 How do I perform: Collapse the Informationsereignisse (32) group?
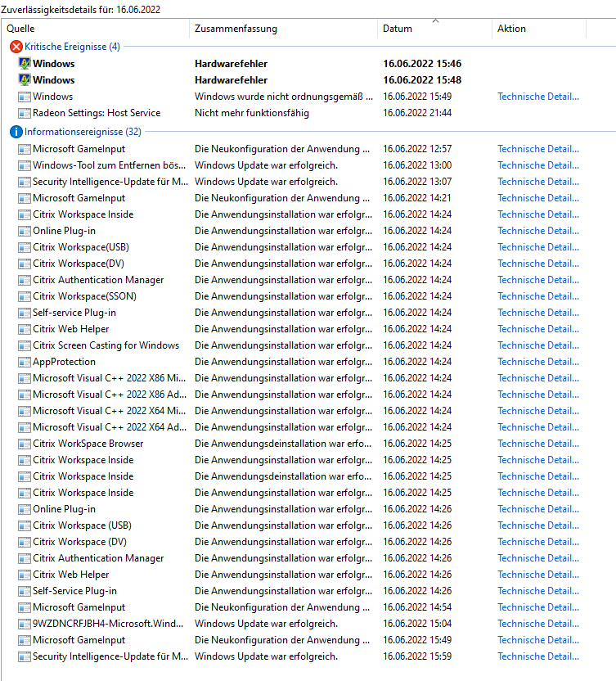[83, 132]
